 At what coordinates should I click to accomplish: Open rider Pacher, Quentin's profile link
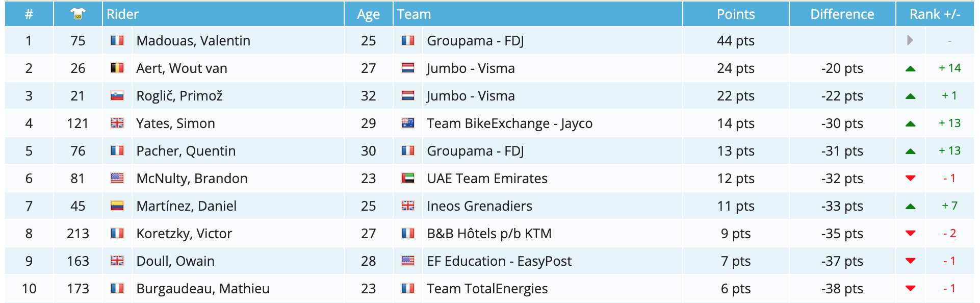tap(186, 151)
